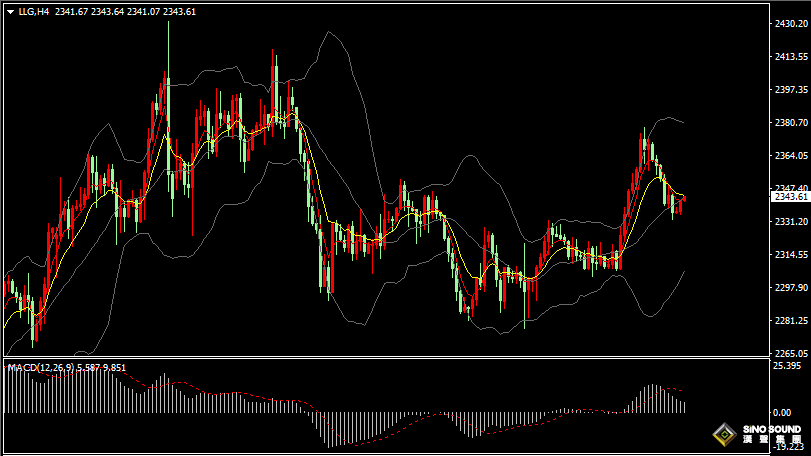The image size is (811, 456).
Task: Click the 2265.05 price axis label
Action: point(790,353)
